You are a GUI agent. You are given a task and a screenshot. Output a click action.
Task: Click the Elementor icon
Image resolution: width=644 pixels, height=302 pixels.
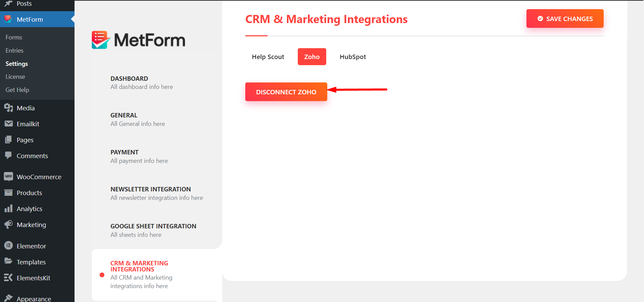[8, 246]
